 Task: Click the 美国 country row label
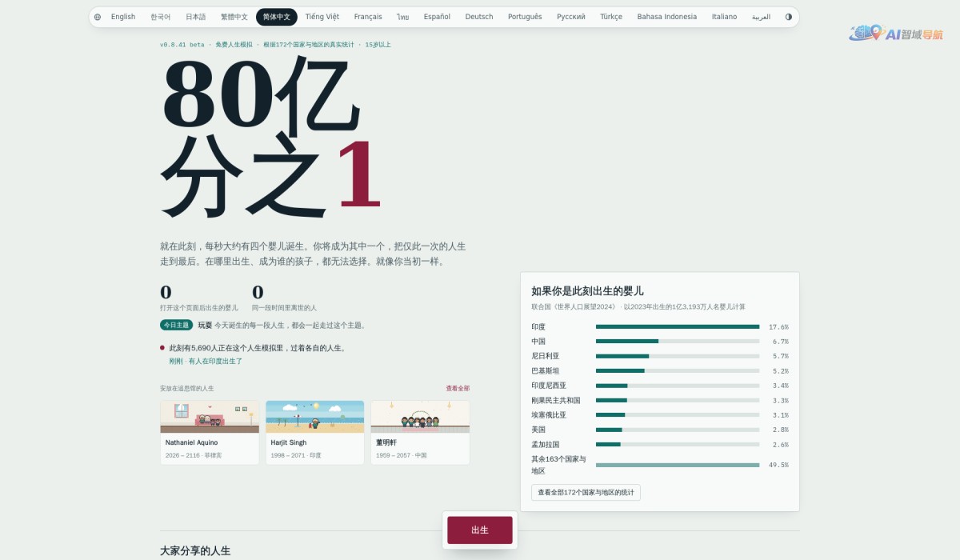click(538, 430)
